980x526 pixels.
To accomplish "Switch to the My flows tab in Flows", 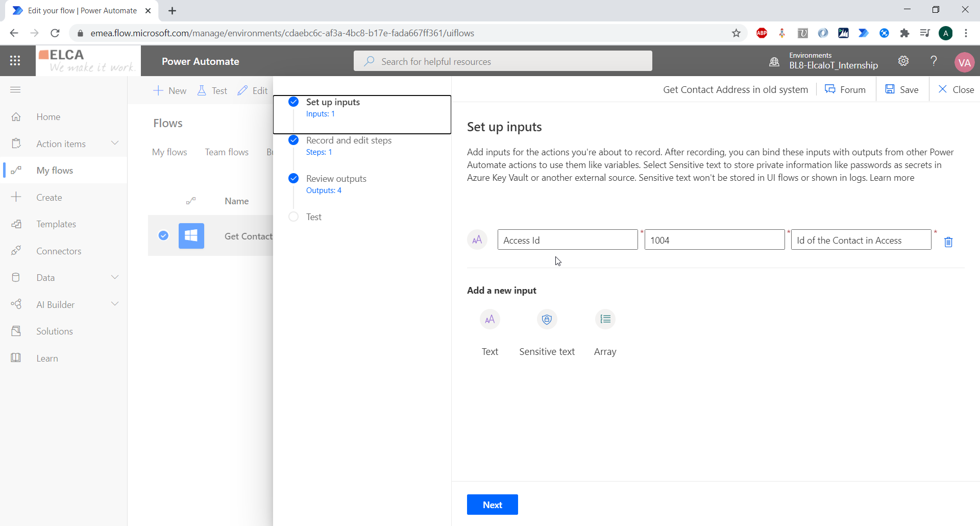I will tap(169, 152).
